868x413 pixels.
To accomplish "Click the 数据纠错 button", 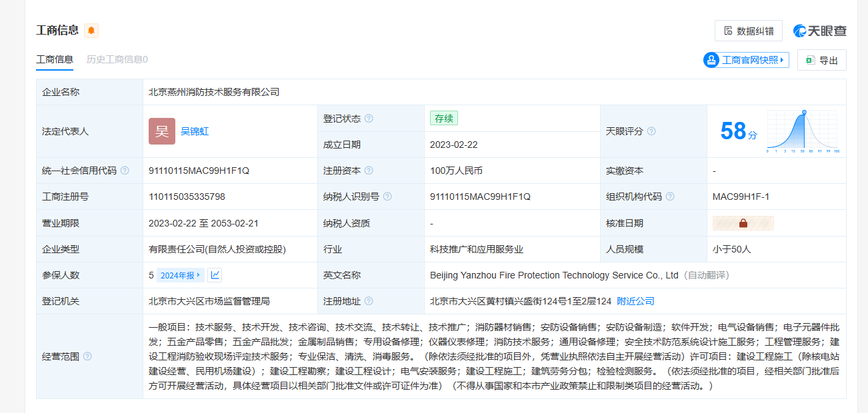I will point(748,31).
